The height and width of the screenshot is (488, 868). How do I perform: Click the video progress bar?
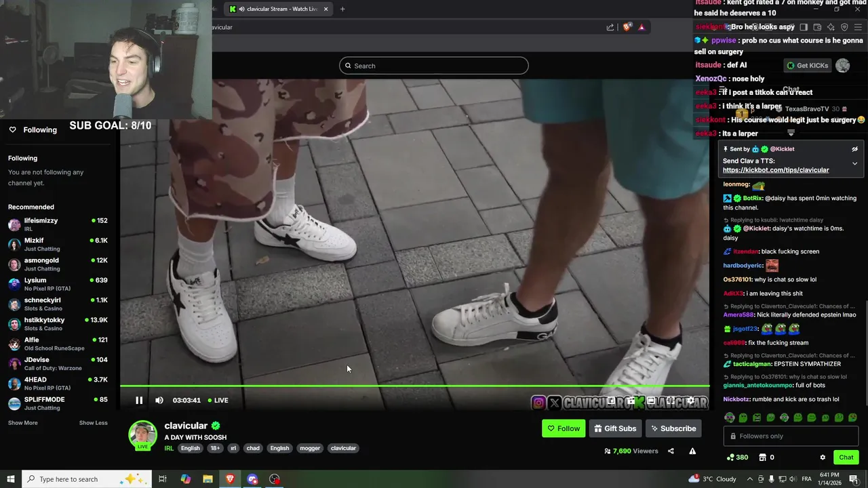pyautogui.click(x=414, y=386)
